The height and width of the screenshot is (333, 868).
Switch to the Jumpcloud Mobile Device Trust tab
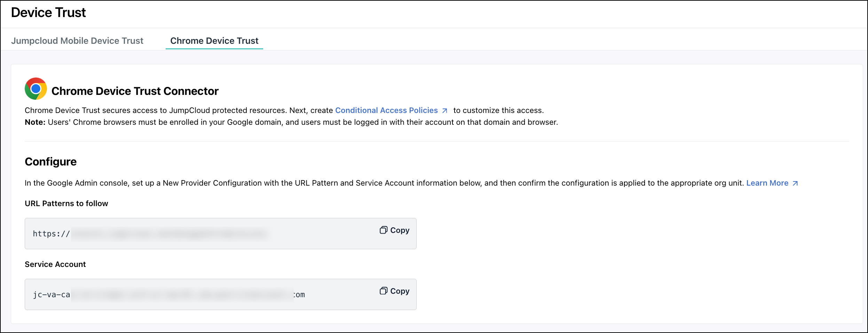(77, 41)
